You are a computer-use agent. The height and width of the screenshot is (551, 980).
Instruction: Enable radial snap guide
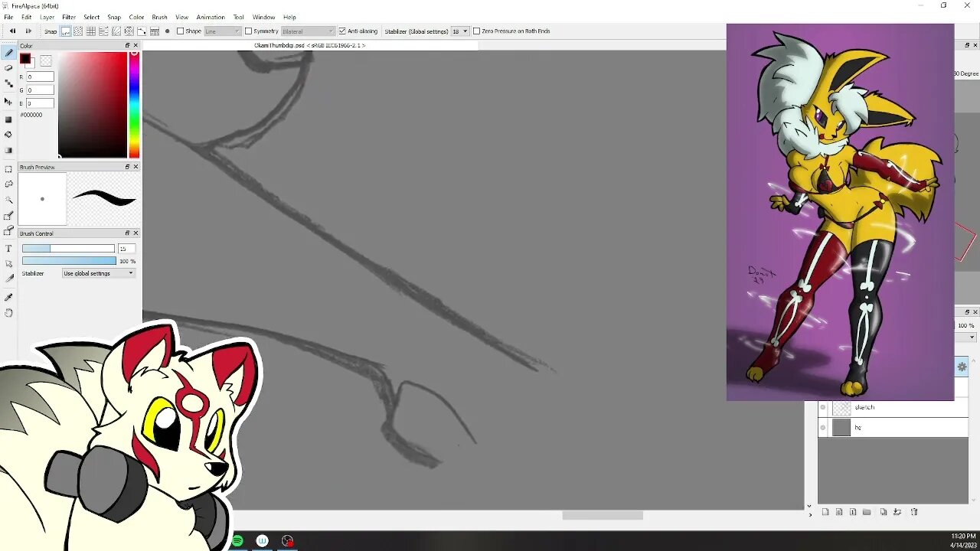(x=116, y=31)
